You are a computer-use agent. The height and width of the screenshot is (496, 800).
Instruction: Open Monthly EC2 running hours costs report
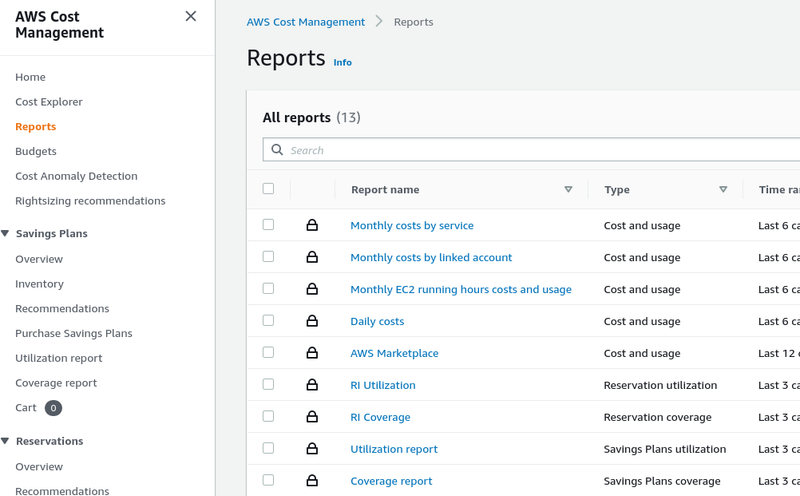[x=460, y=290]
